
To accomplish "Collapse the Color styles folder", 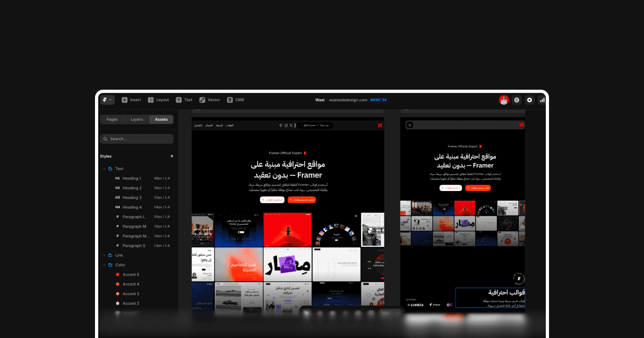I will click(x=104, y=265).
